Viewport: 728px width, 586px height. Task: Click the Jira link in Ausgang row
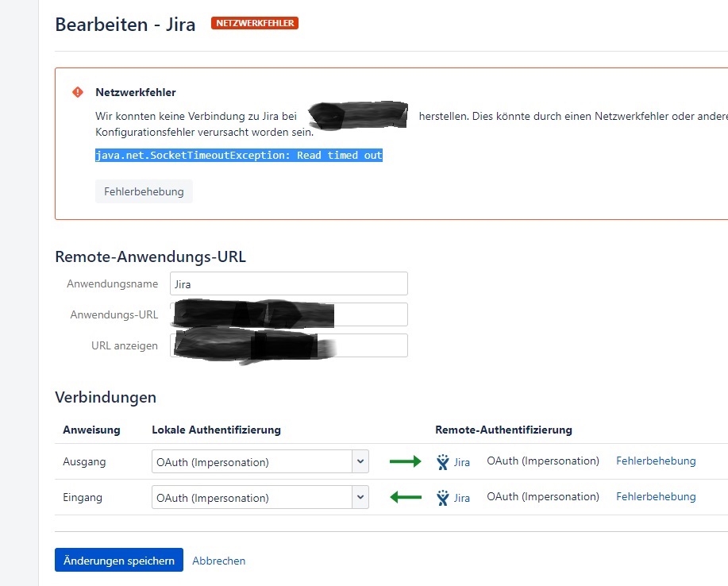461,462
